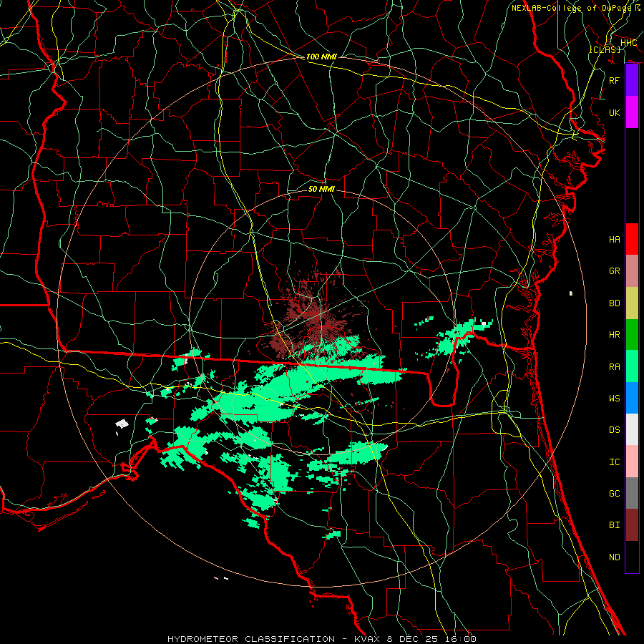Click the '8 DEC 25' date in the caption
Screen dimensions: 644x644
pyautogui.click(x=413, y=639)
